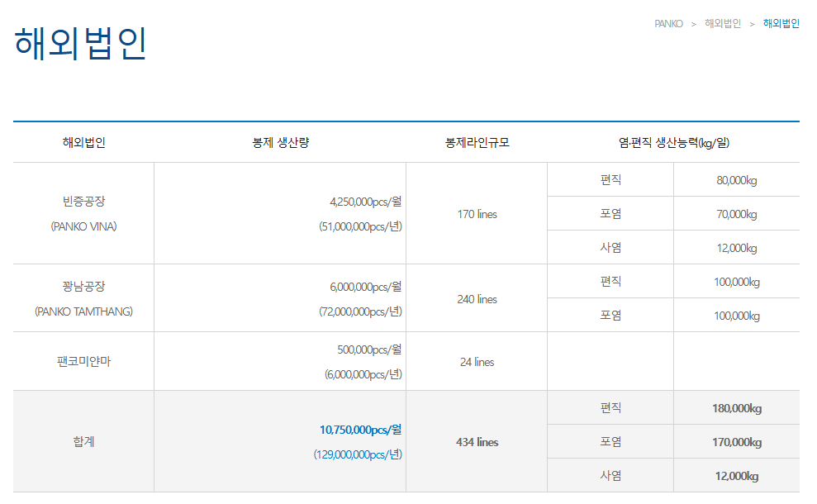Click the 24 lines cell
Screen dimensions: 817x504
(476, 360)
